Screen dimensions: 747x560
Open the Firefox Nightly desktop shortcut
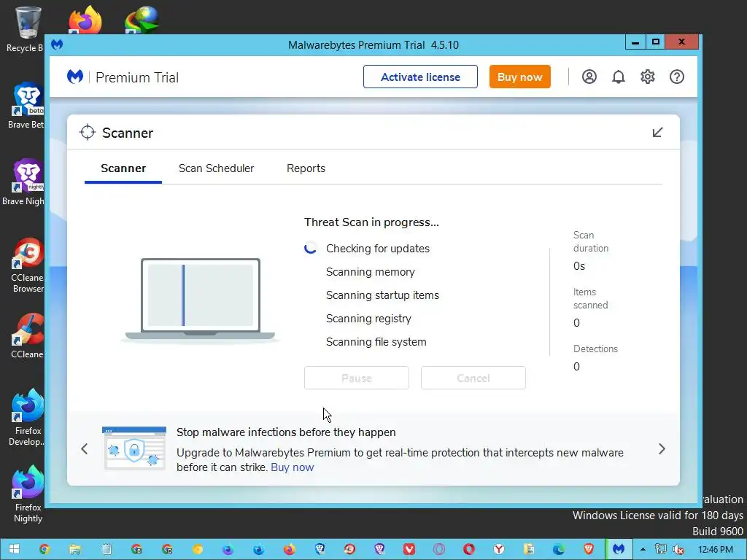pyautogui.click(x=28, y=494)
